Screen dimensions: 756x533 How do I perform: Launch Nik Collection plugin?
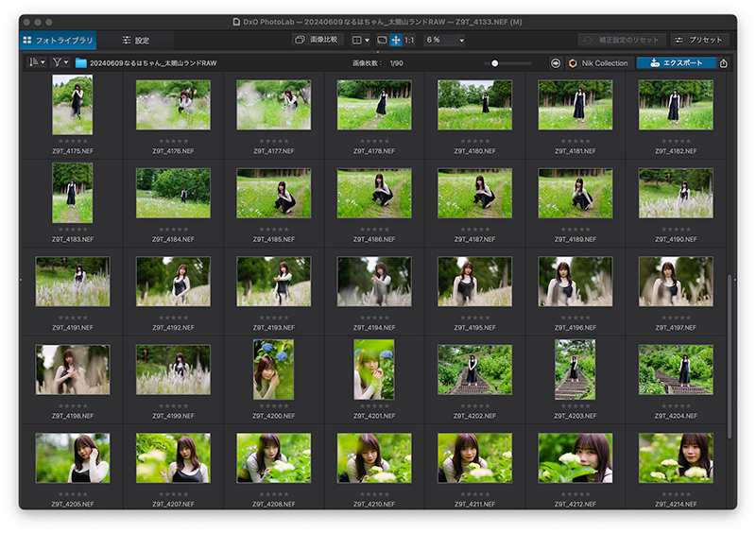click(598, 63)
